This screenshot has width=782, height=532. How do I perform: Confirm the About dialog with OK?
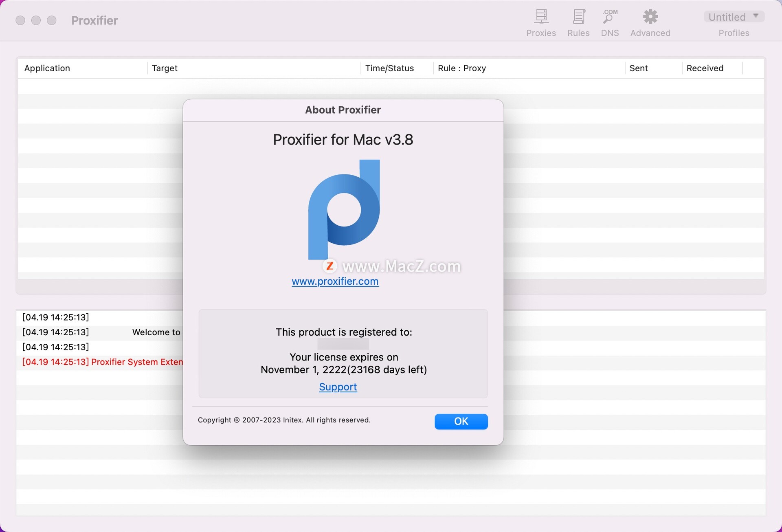[461, 421]
